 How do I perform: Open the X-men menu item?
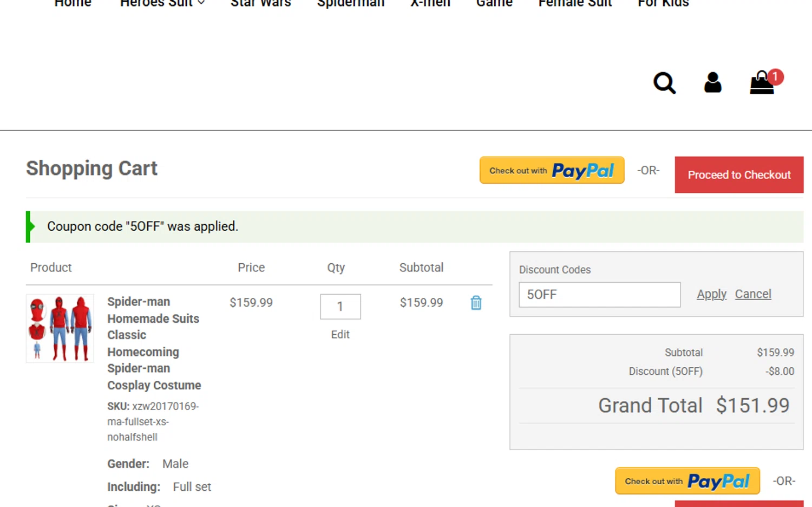click(430, 3)
